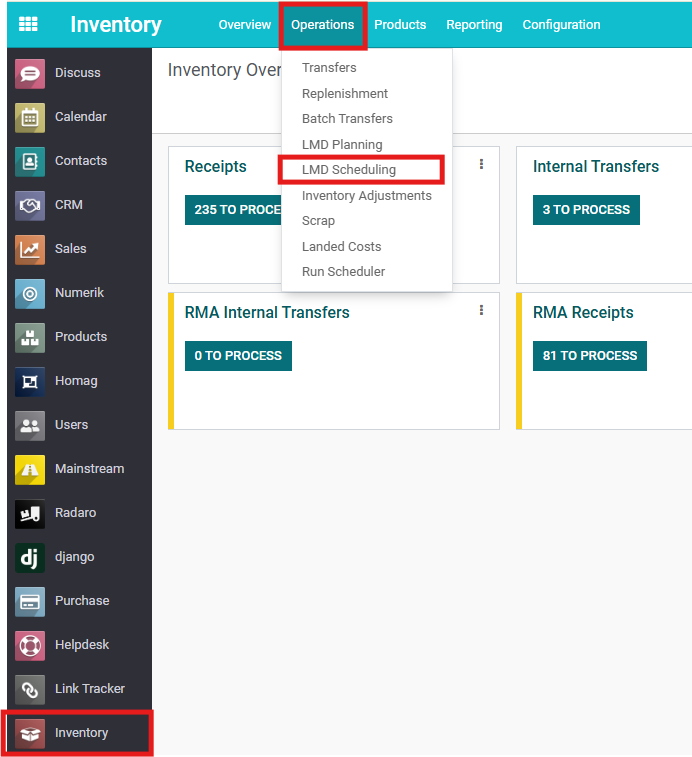Open RMA Internal Transfers card options menu
This screenshot has height=757, width=692.
tap(481, 311)
